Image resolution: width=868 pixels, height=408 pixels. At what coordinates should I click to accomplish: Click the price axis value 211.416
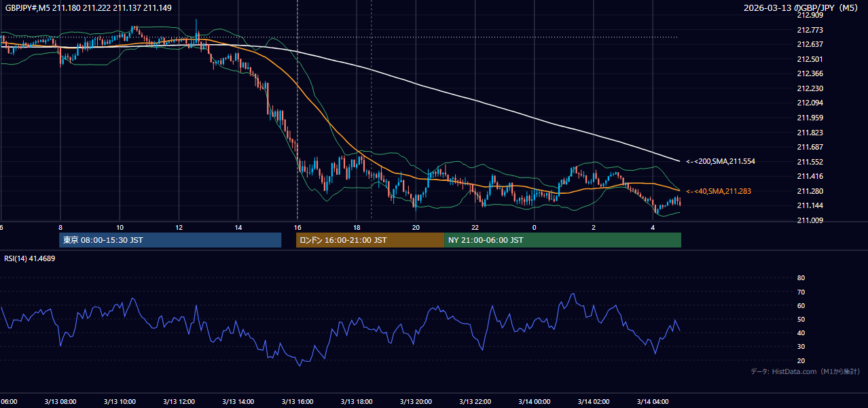(810, 177)
